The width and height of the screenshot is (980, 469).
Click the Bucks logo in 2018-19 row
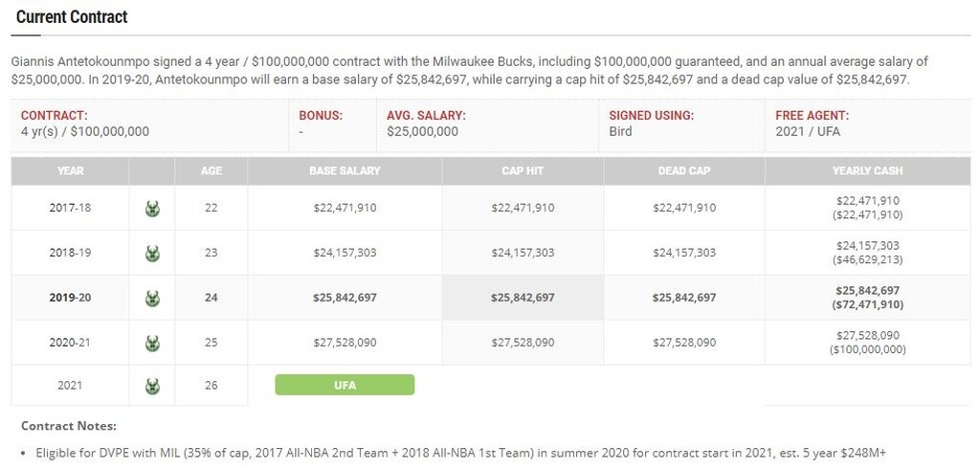coord(152,253)
